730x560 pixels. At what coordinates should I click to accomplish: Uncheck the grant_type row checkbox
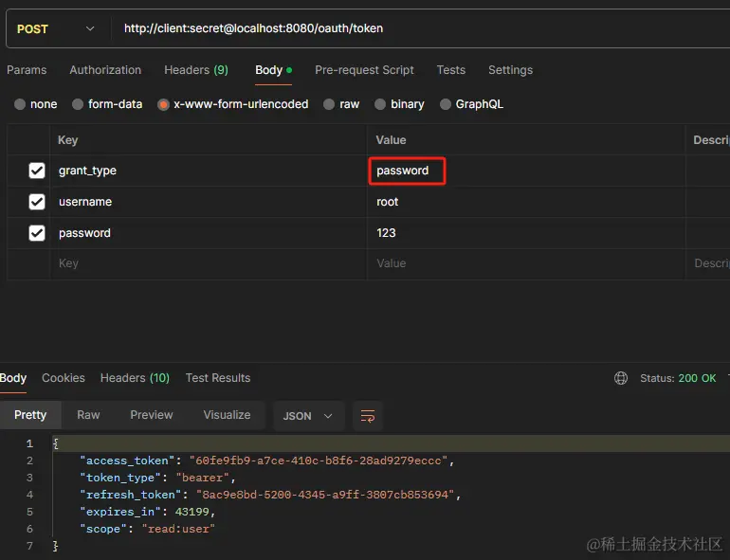(37, 171)
